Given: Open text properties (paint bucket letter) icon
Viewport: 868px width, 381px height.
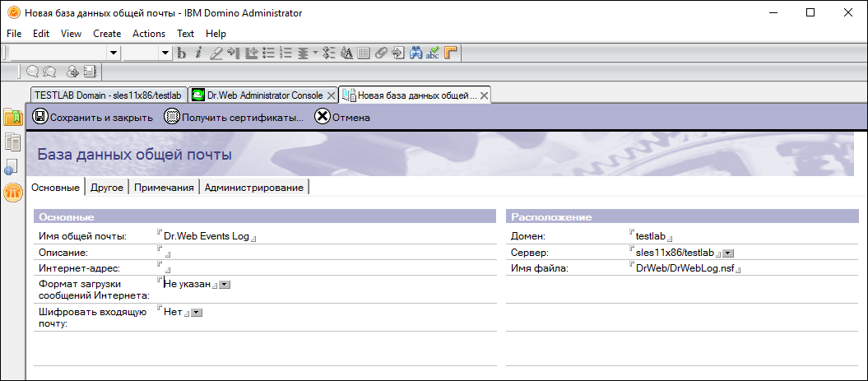Looking at the screenshot, I should (x=347, y=53).
